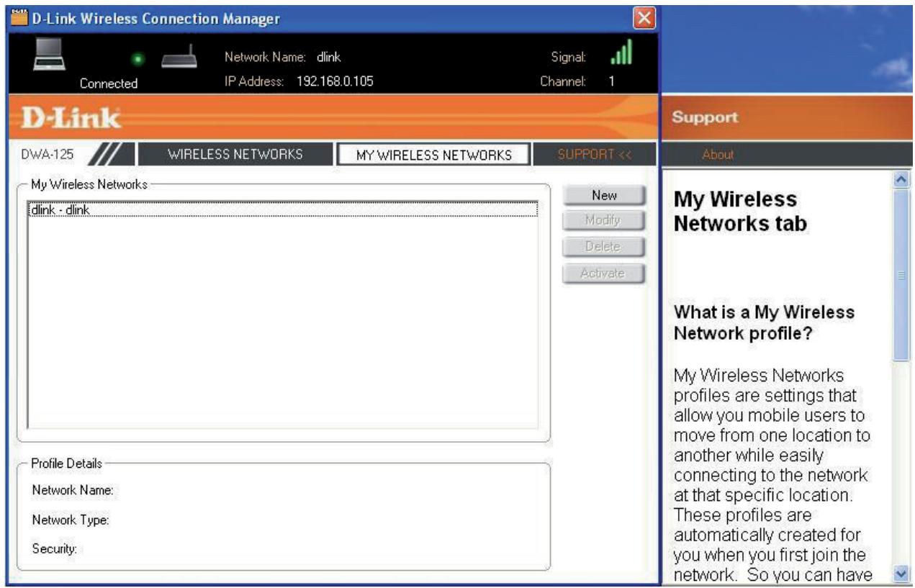Image resolution: width=915 pixels, height=588 pixels.
Task: Click the green signal strength bars
Action: pos(621,54)
